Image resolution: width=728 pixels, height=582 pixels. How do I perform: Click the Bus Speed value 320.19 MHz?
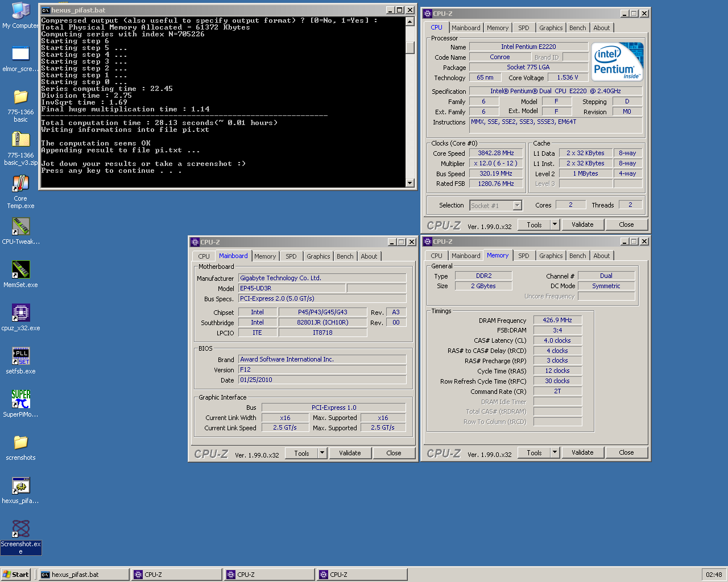click(x=496, y=174)
